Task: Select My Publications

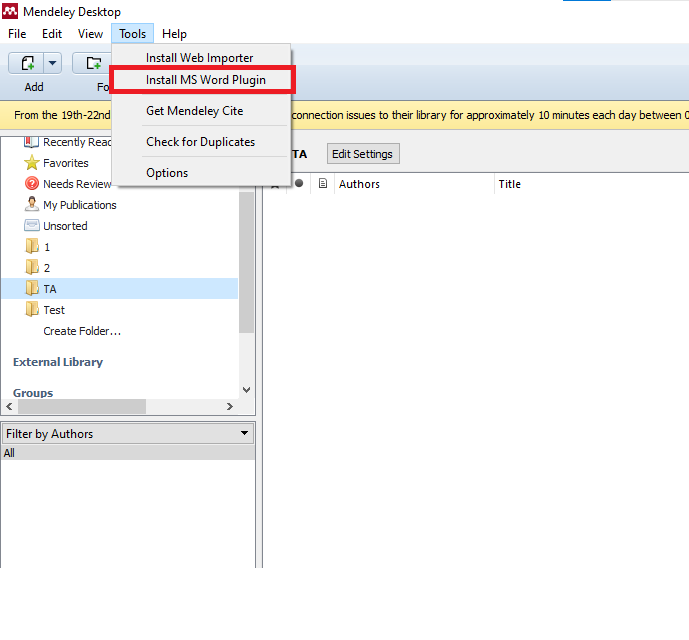Action: [x=80, y=205]
